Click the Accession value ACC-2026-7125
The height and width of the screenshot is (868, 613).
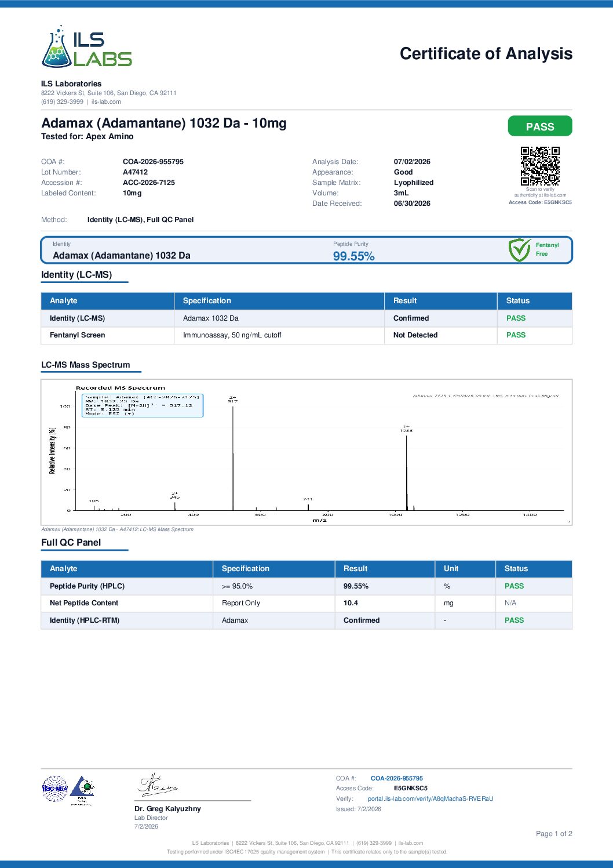149,183
